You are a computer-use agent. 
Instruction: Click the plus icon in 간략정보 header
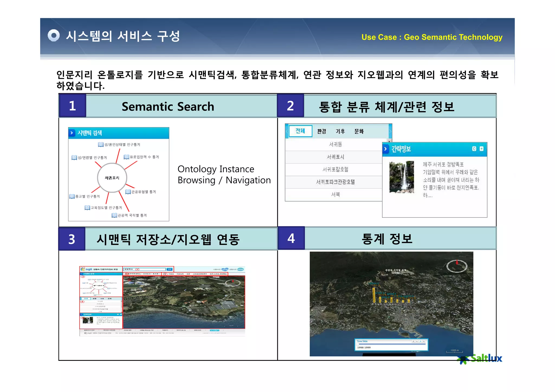point(482,148)
